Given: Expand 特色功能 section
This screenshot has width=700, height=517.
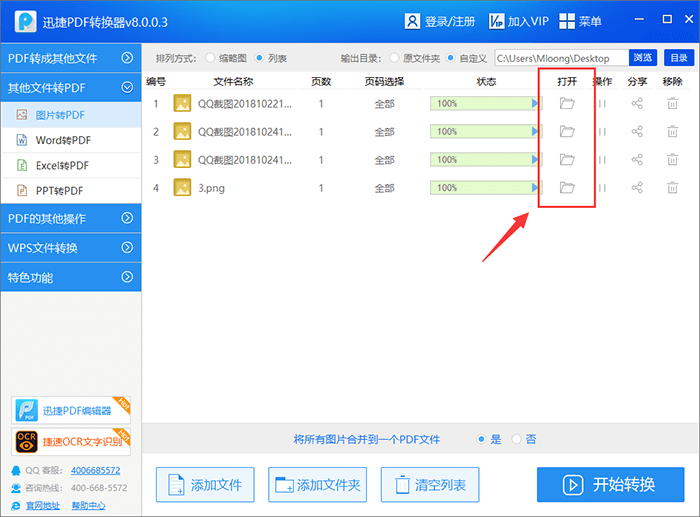Looking at the screenshot, I should click(71, 277).
